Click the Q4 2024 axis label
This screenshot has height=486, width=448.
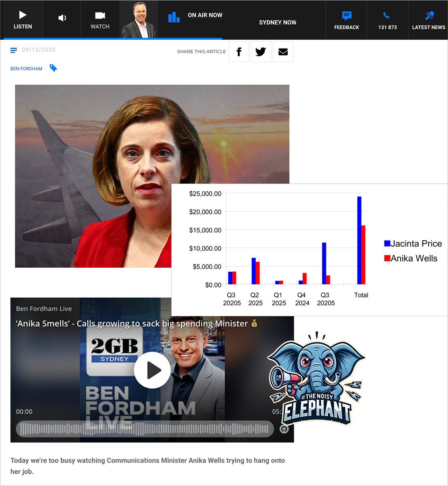pyautogui.click(x=302, y=299)
